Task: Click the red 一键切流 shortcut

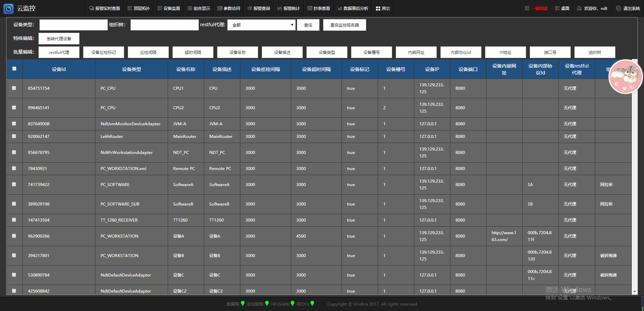Action: point(536,9)
